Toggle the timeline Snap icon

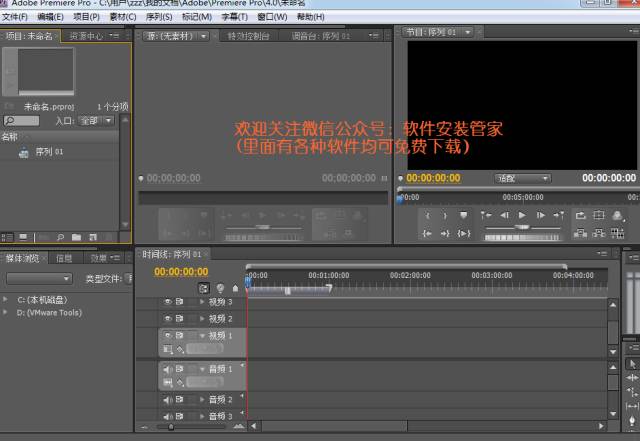[x=204, y=288]
